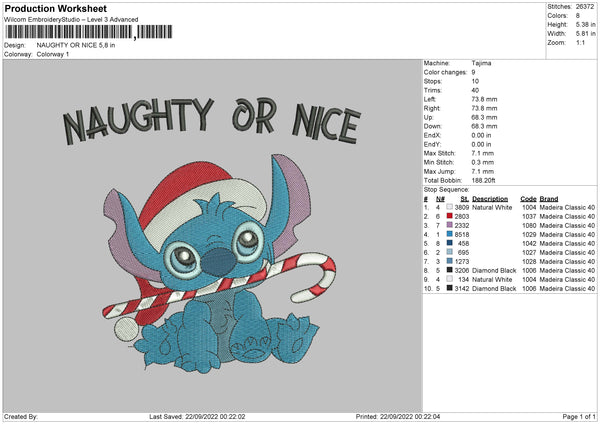The height and width of the screenshot is (424, 600).
Task: Click the "St." column header
Action: pos(464,199)
